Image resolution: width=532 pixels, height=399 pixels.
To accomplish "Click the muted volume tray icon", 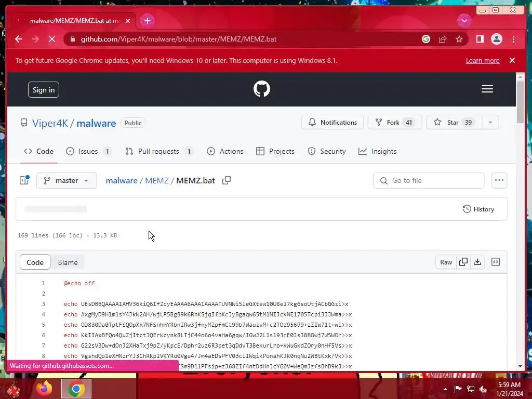I will 483,389.
